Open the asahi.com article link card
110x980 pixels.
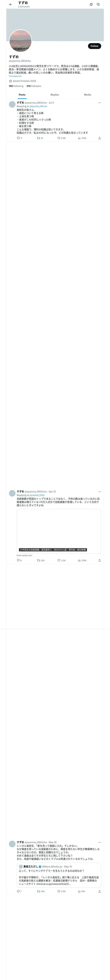59,531
